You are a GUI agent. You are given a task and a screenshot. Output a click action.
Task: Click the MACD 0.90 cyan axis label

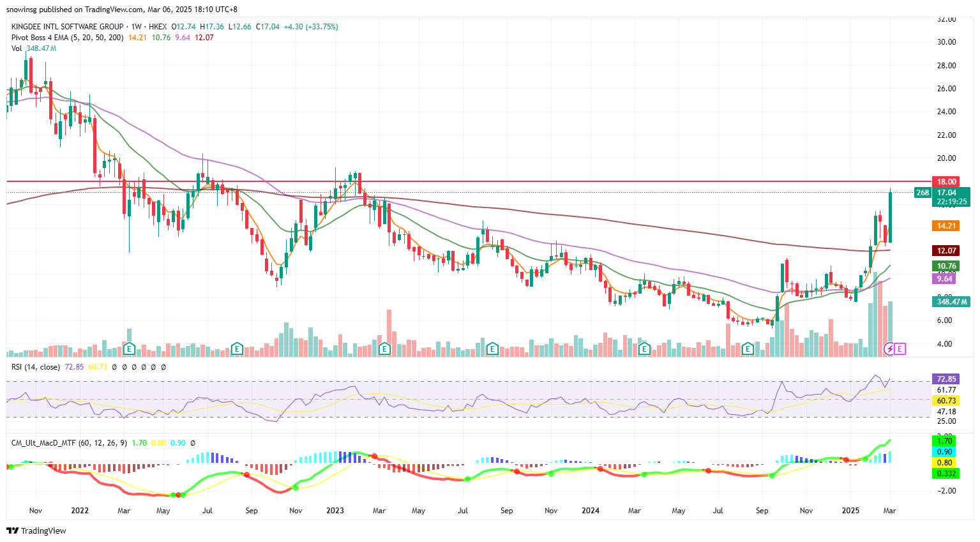click(x=945, y=452)
